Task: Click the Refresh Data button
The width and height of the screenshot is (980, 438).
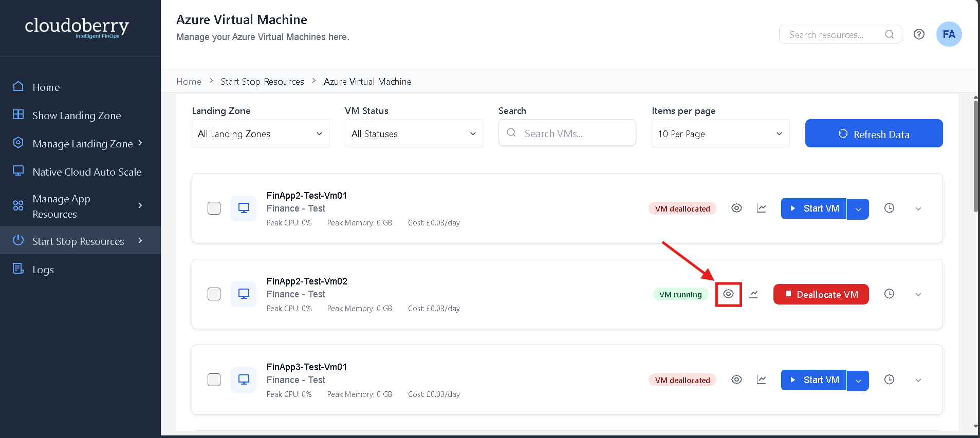Action: [x=874, y=134]
